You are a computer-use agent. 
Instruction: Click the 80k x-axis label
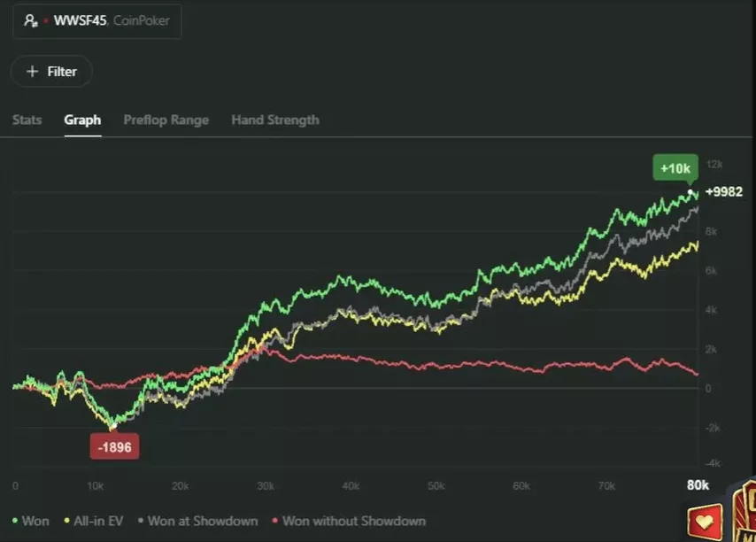[x=698, y=485]
